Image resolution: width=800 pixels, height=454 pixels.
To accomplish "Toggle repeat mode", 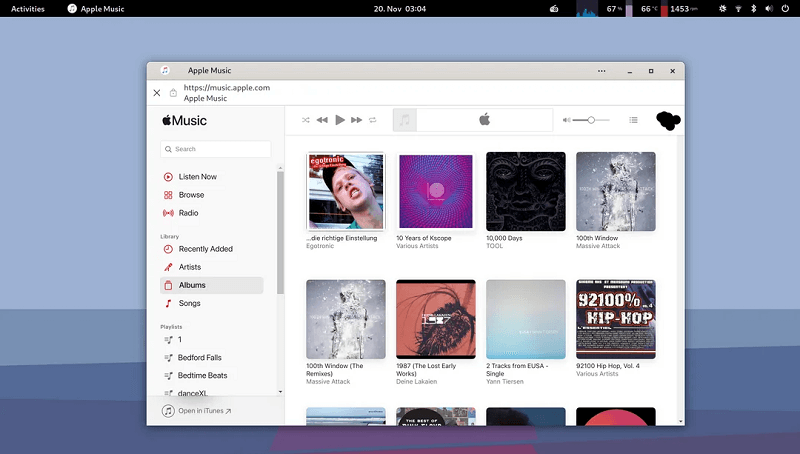I will [372, 120].
